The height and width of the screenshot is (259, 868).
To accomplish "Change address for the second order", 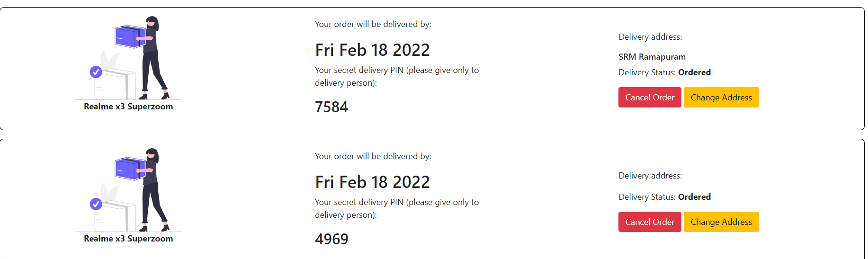I will click(x=721, y=222).
